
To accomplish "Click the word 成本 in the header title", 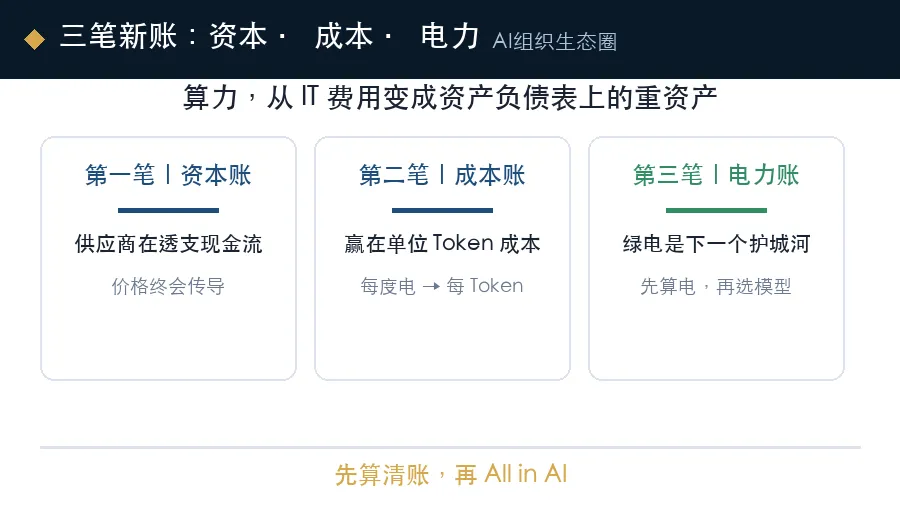I will 344,37.
